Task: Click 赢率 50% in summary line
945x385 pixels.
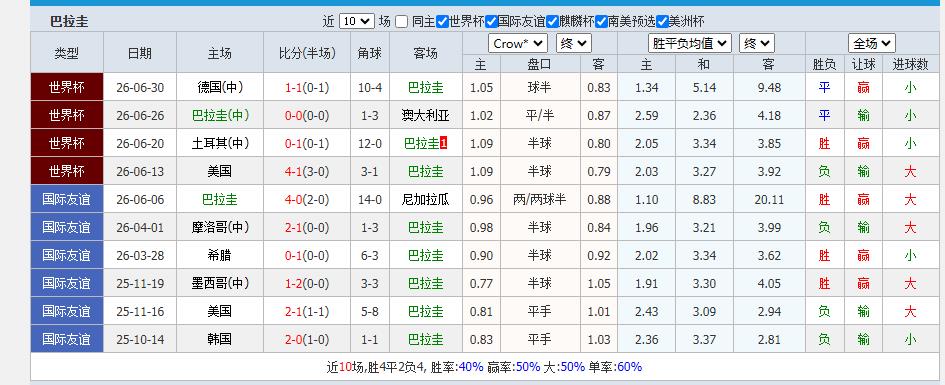Action: 514,366
